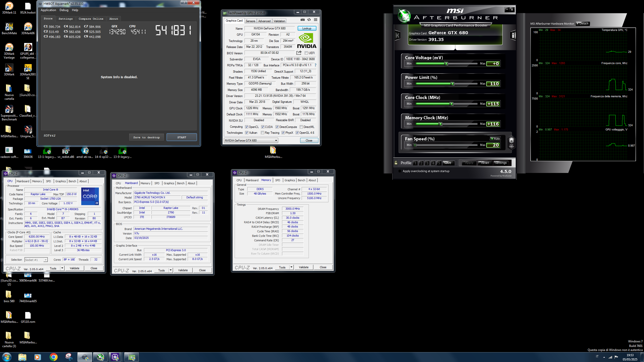644x362 pixels.
Task: Open the GPUPI_x64 desktop icon
Action: (28, 51)
